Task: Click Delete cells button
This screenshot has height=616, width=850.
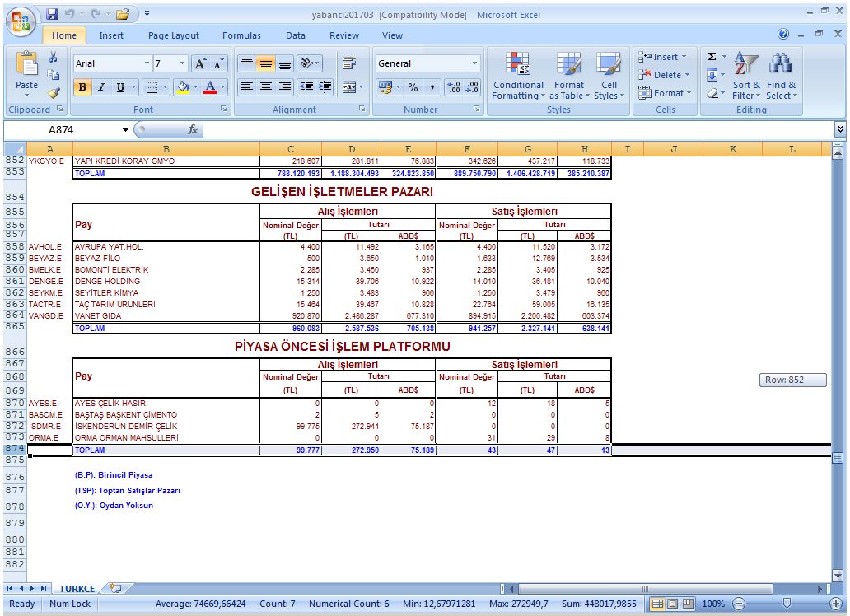Action: pos(664,75)
